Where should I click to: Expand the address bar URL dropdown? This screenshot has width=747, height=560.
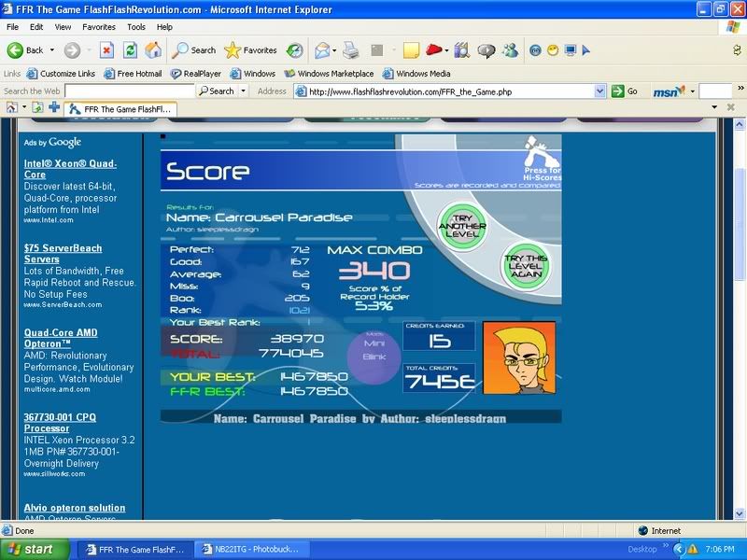pyautogui.click(x=600, y=91)
